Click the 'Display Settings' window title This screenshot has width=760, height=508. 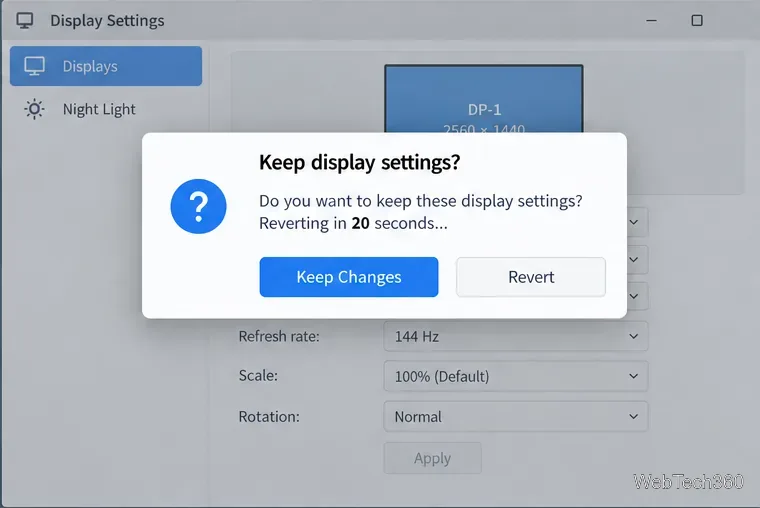[x=107, y=20]
